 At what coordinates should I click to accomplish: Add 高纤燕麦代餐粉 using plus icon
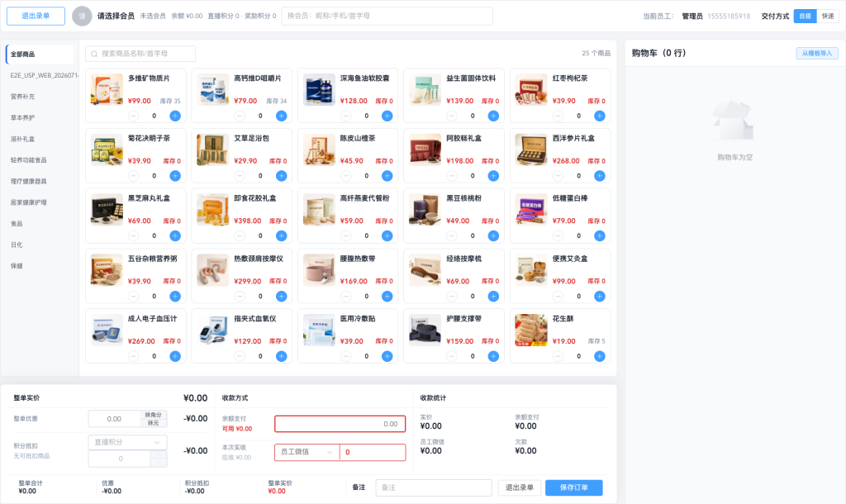387,235
